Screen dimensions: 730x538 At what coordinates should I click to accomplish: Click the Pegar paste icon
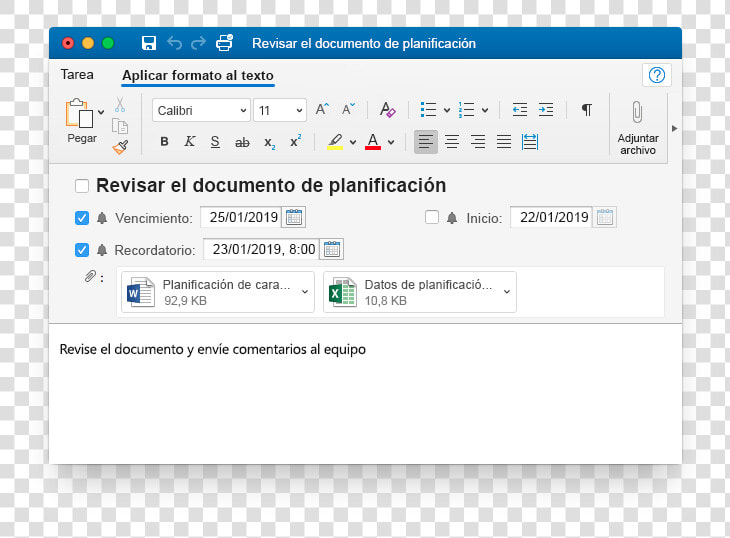(x=79, y=113)
